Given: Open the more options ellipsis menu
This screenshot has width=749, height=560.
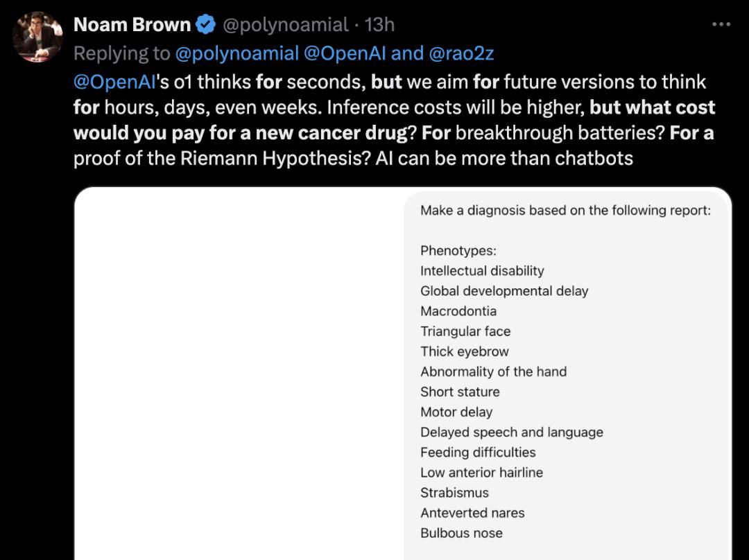Looking at the screenshot, I should (x=721, y=25).
